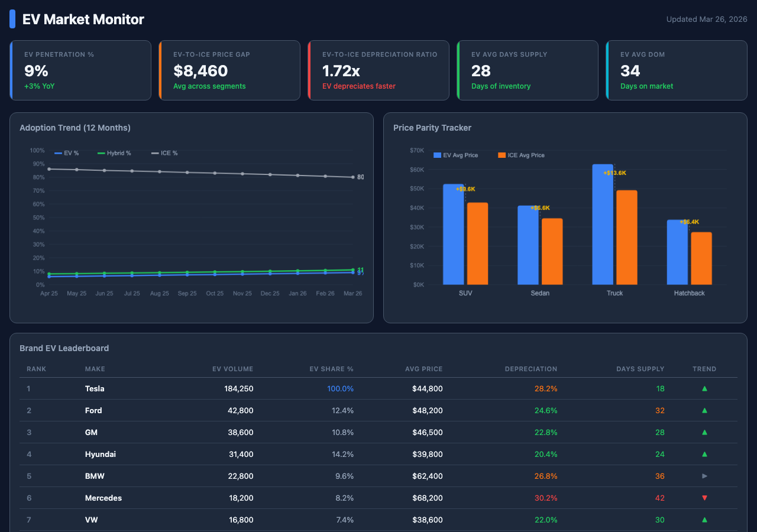Sort by EV Share % column header
This screenshot has height=532, width=757.
tap(332, 369)
